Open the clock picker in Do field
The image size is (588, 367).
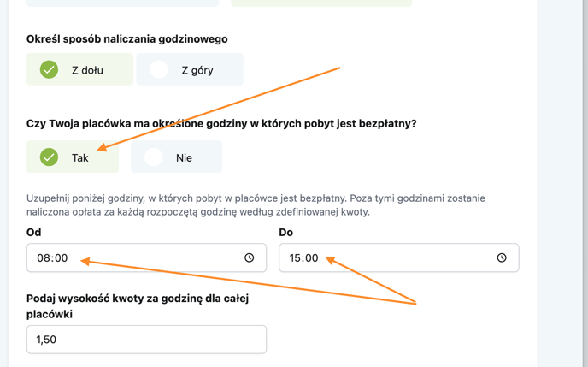(502, 257)
